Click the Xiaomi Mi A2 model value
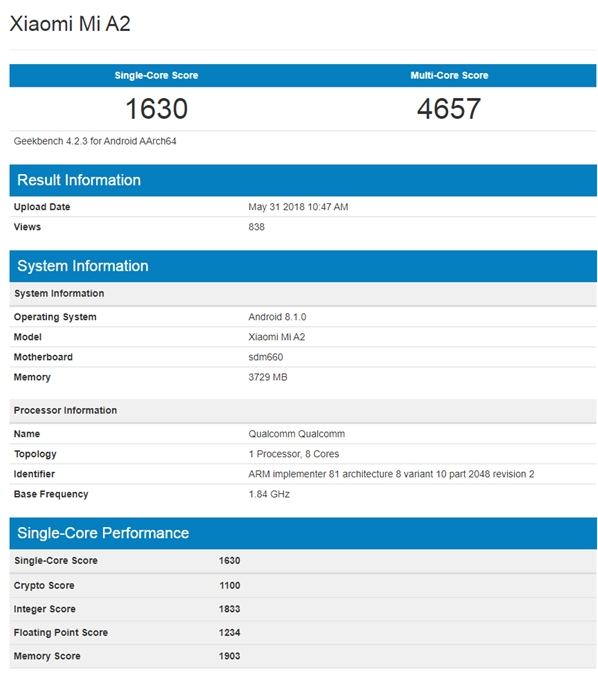The width and height of the screenshot is (598, 679). point(277,337)
